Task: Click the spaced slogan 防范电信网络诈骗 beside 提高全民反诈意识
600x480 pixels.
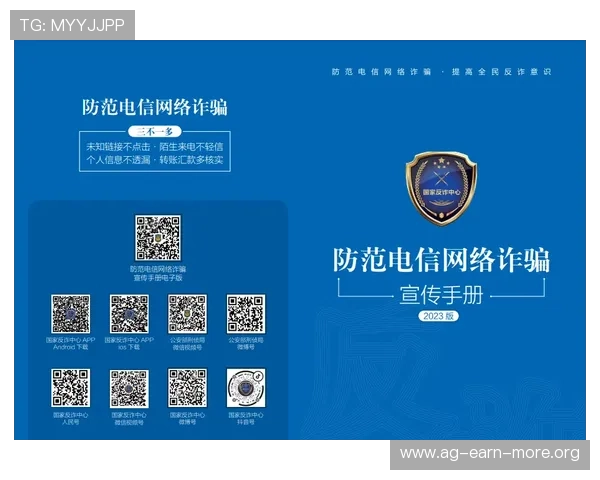Action: point(382,72)
